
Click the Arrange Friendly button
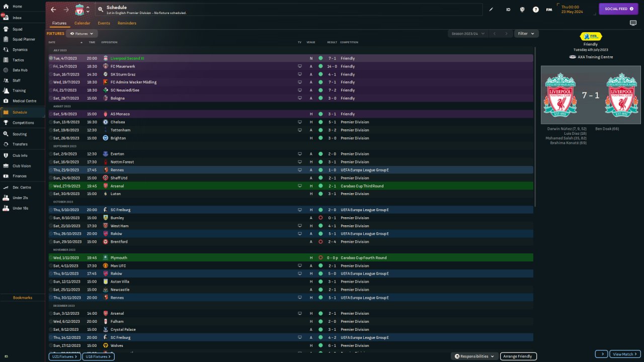(x=518, y=356)
